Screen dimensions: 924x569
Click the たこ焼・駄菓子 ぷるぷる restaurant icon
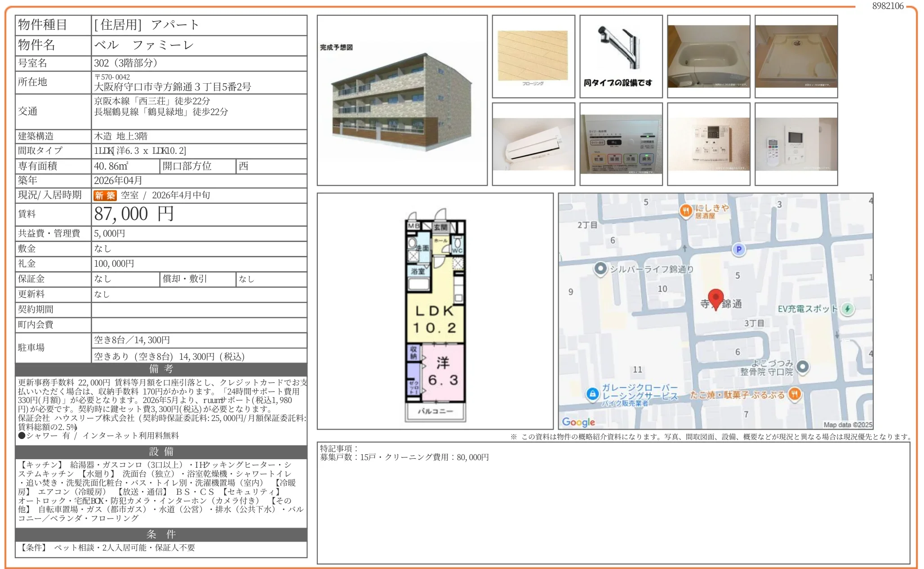[795, 394]
